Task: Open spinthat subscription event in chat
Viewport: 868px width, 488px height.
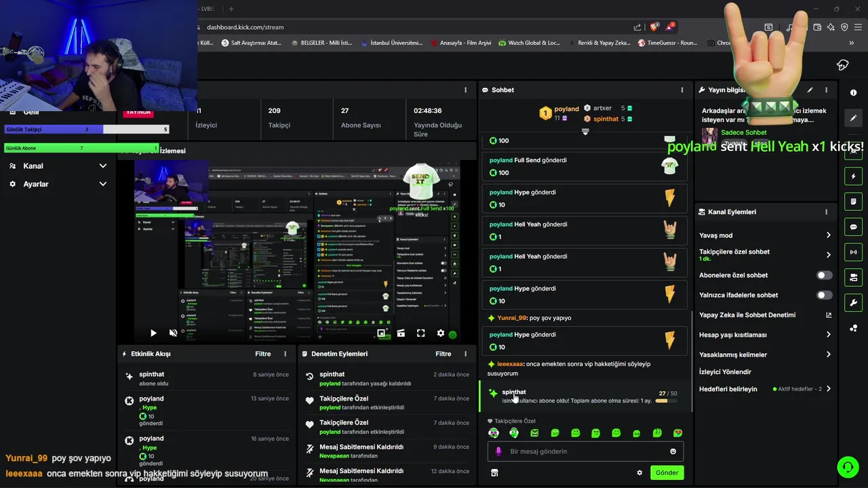Action: pyautogui.click(x=585, y=396)
